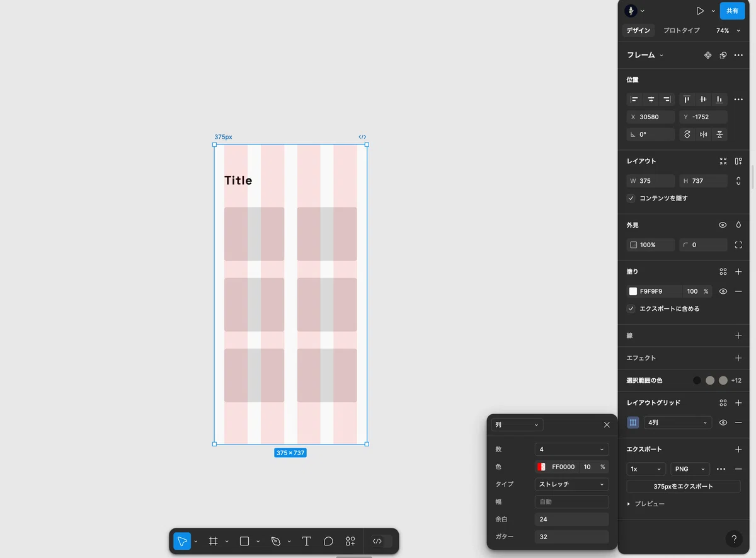Open the 74% zoom dropdown
The height and width of the screenshot is (558, 756).
click(x=728, y=30)
